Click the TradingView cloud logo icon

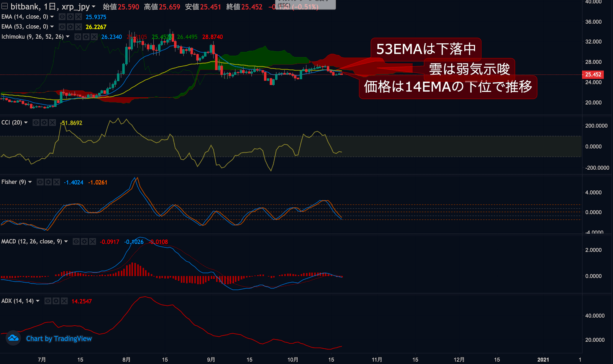(13, 338)
